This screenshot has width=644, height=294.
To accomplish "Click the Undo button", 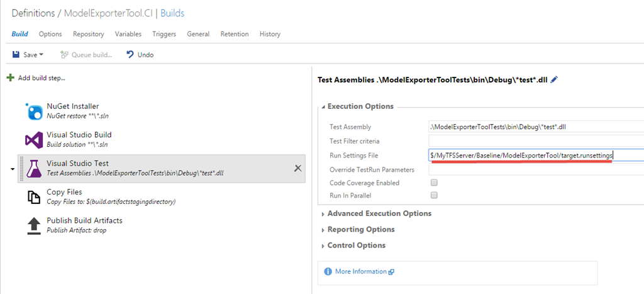I will 140,55.
